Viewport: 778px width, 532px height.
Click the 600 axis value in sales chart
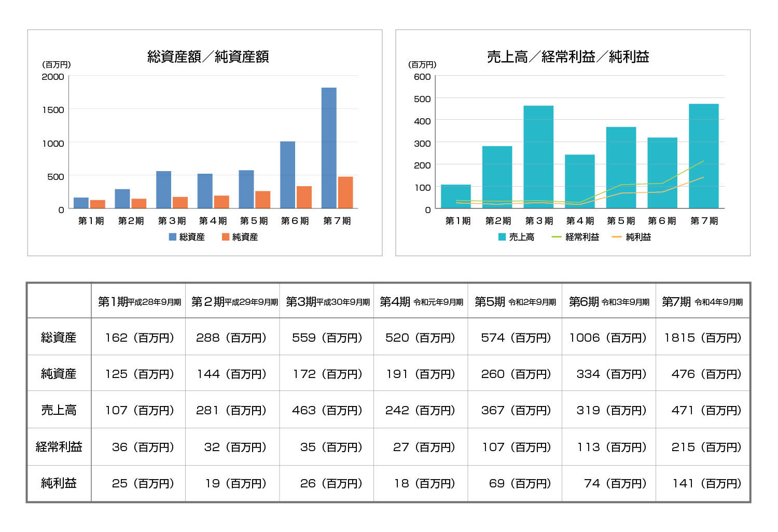pyautogui.click(x=422, y=77)
